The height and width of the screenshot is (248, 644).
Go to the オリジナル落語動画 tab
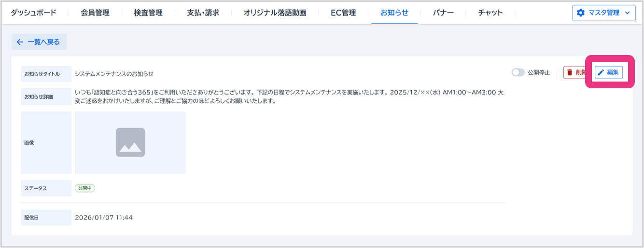coord(275,13)
